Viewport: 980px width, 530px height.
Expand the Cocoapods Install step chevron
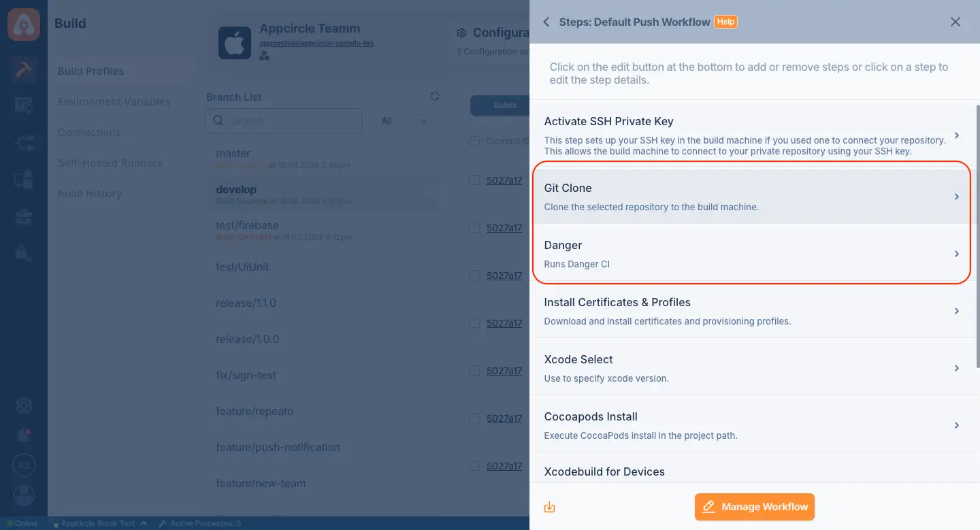pyautogui.click(x=956, y=425)
